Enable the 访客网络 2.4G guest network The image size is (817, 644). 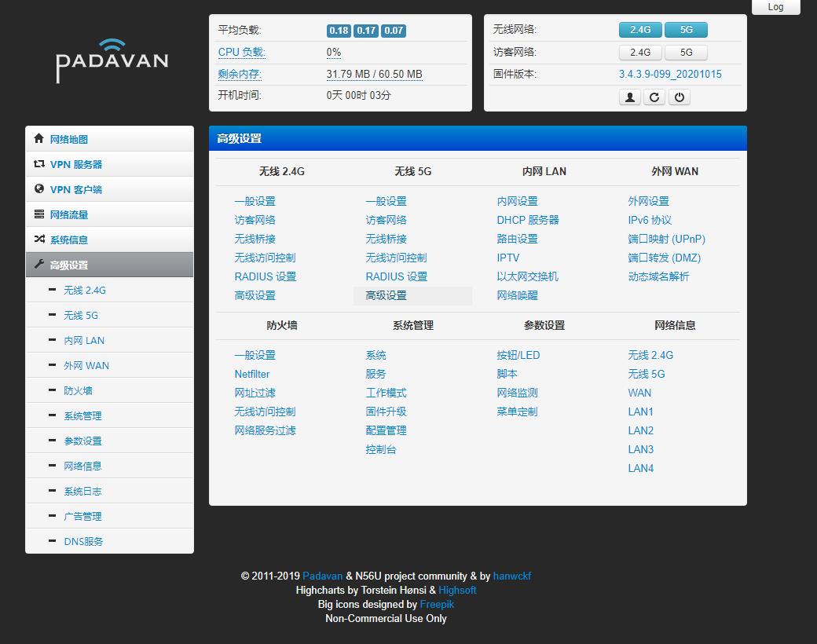[640, 53]
